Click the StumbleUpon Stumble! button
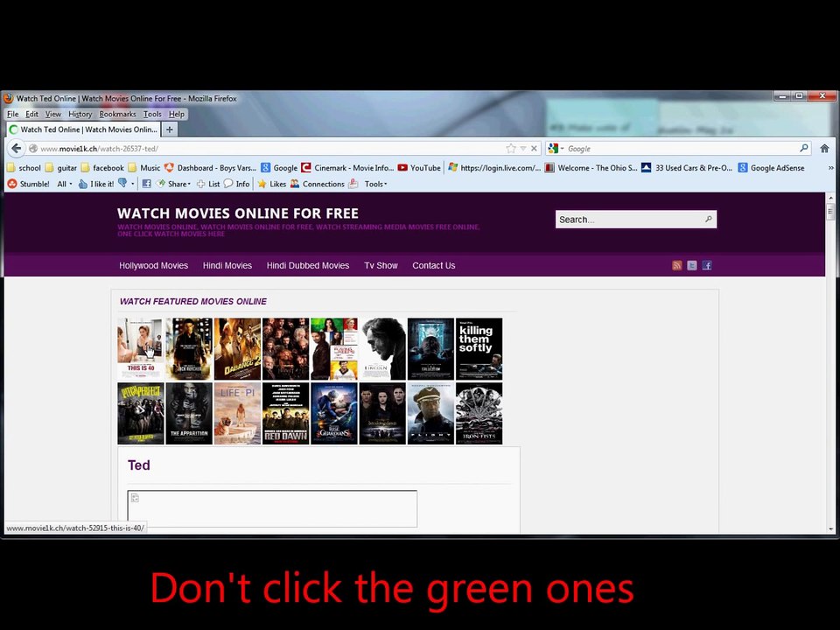Viewport: 840px width, 630px height. click(28, 184)
